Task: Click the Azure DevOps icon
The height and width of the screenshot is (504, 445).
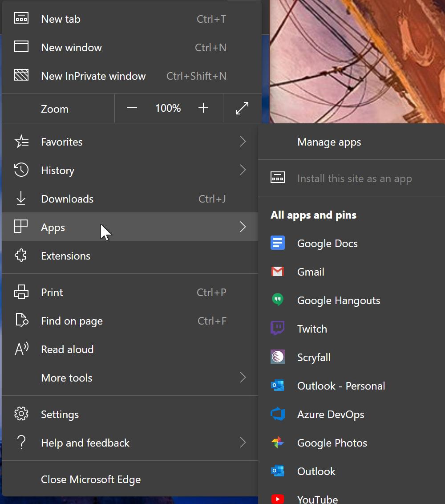Action: click(x=278, y=414)
